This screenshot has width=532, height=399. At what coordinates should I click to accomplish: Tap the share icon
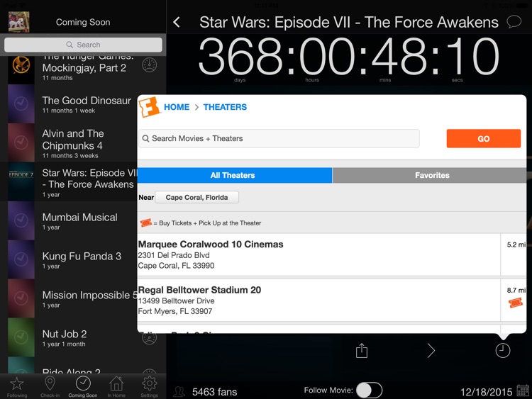362,351
